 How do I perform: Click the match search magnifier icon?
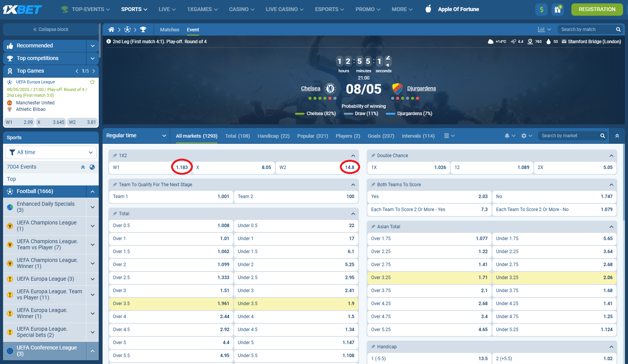click(x=618, y=29)
